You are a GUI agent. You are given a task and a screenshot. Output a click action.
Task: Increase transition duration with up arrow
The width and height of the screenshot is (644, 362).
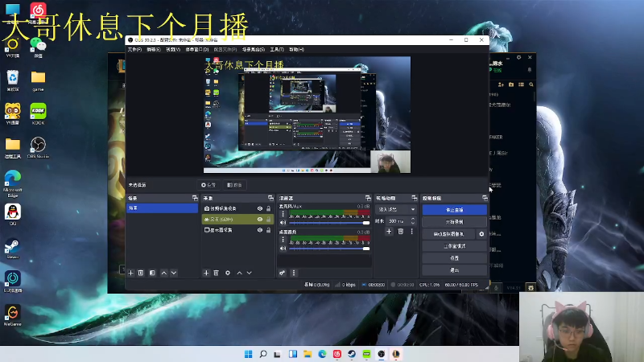point(413,219)
